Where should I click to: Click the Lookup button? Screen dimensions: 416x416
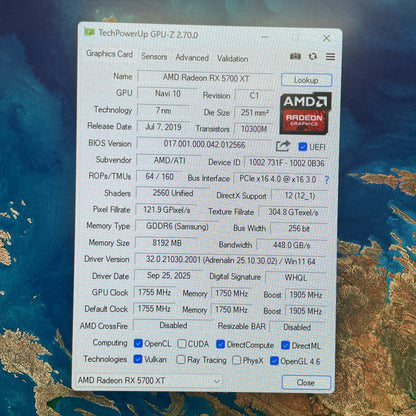pyautogui.click(x=306, y=80)
